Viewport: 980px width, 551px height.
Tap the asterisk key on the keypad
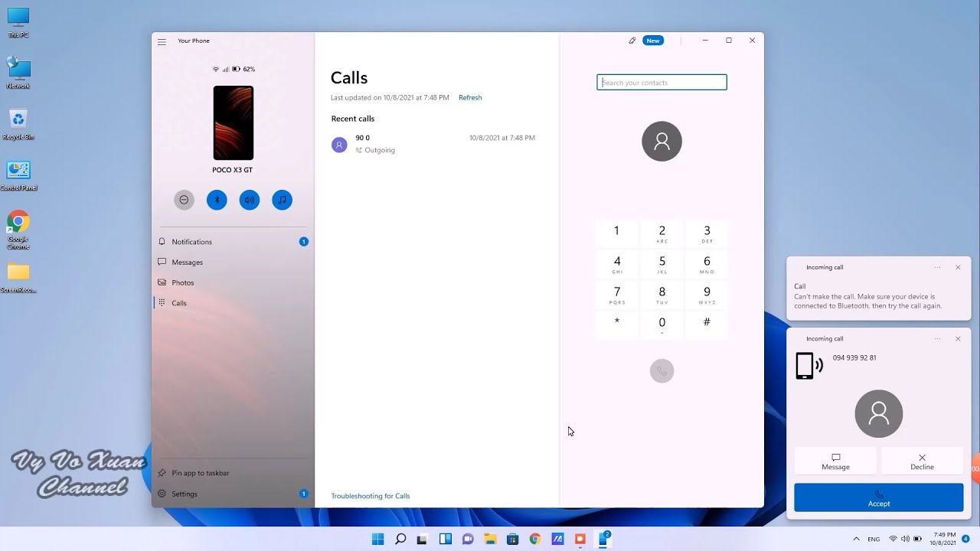[616, 324]
